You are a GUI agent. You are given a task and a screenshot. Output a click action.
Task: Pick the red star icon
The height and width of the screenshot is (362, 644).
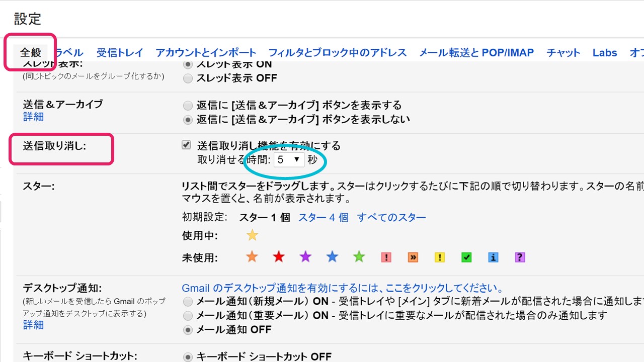pyautogui.click(x=279, y=257)
